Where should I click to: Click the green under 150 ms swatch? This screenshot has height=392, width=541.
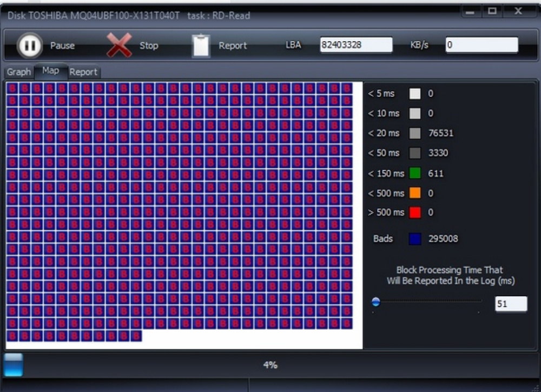coord(415,173)
